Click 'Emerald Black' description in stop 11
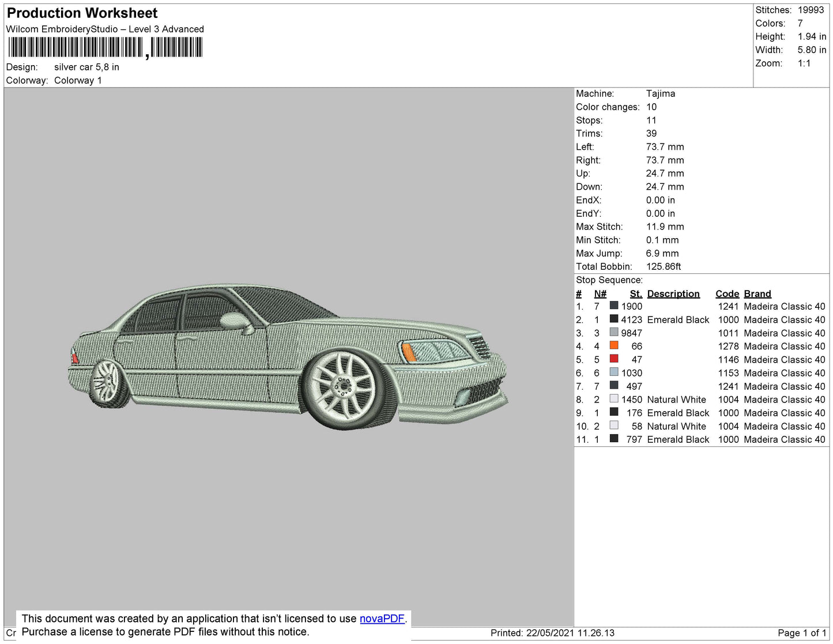This screenshot has height=644, width=833. click(x=679, y=439)
